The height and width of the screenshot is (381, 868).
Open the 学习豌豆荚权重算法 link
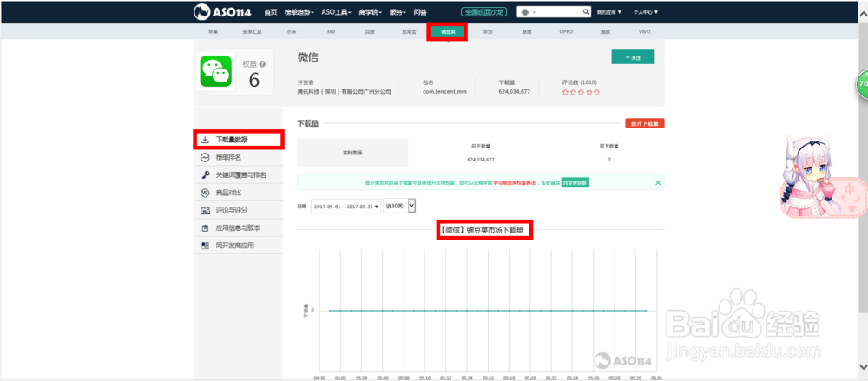[x=516, y=182]
